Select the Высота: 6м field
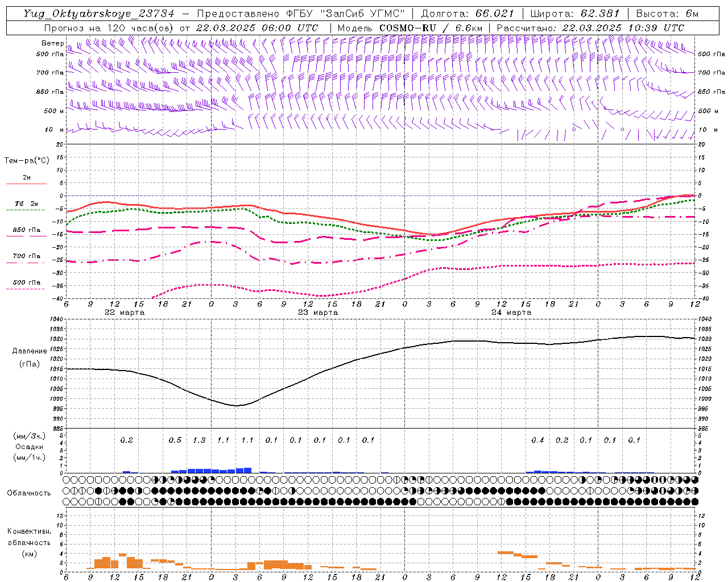The width and height of the screenshot is (728, 582). pos(667,14)
